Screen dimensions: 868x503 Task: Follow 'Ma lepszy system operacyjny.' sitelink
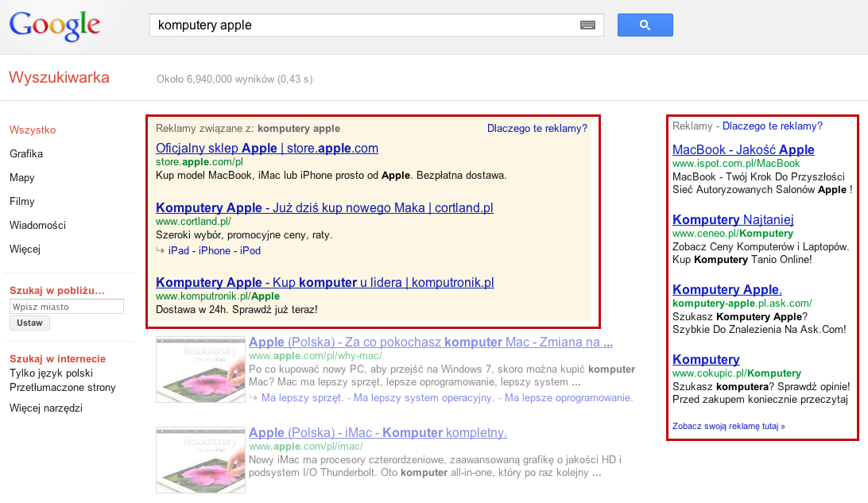(424, 398)
